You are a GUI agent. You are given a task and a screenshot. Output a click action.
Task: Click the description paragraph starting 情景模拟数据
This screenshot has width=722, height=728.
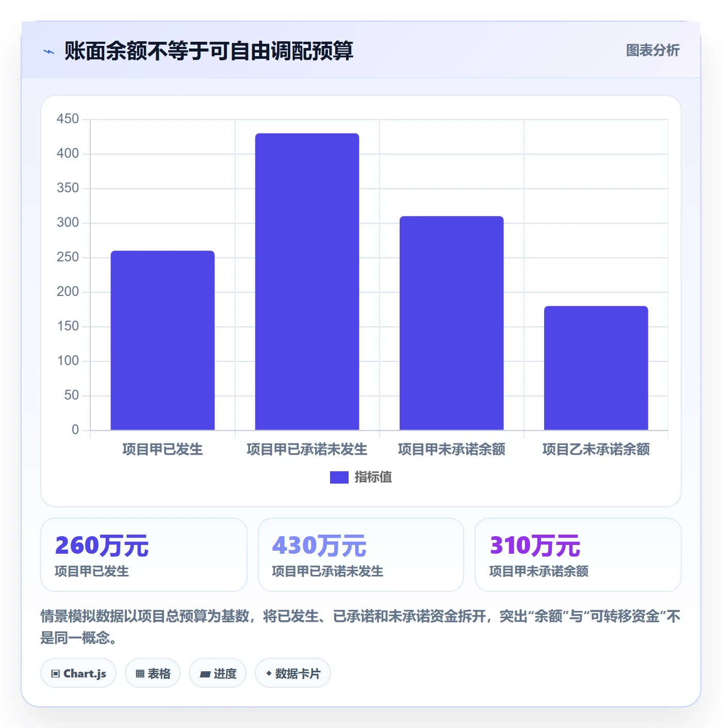[360, 627]
